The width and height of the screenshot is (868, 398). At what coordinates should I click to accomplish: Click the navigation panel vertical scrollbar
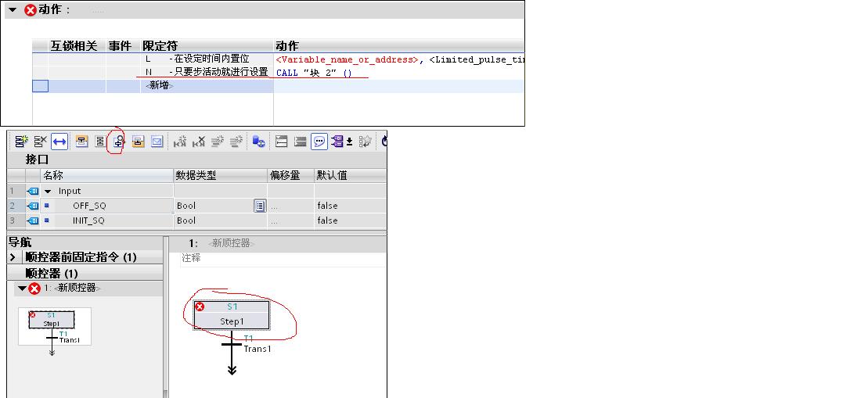coord(165,317)
